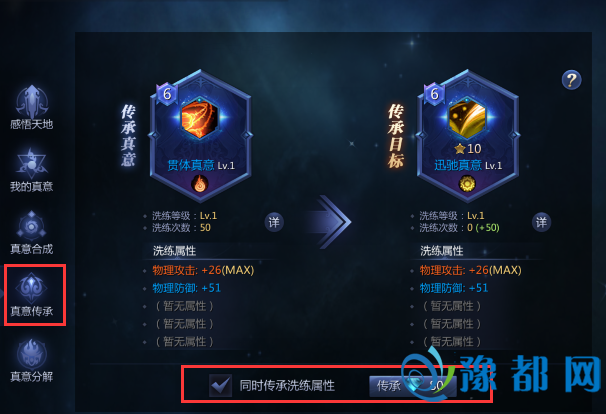Click the transfer arrow between the two cards

(x=329, y=222)
